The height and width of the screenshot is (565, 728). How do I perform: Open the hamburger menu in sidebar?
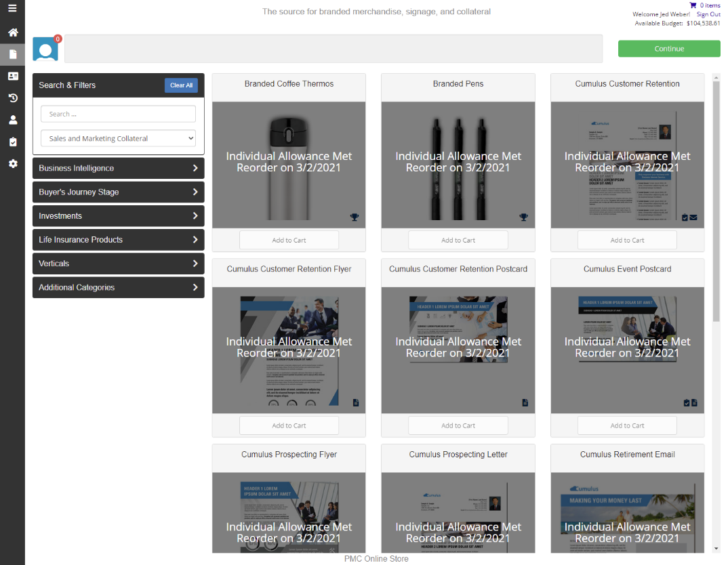[12, 9]
